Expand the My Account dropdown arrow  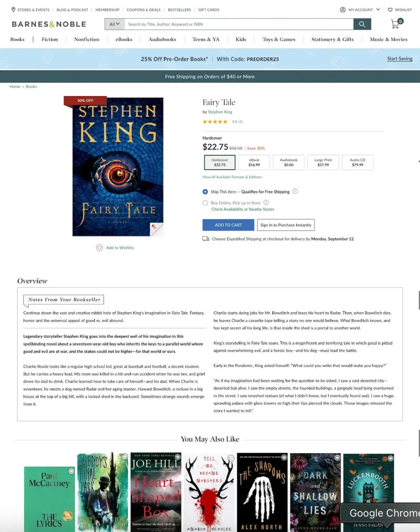(x=378, y=10)
